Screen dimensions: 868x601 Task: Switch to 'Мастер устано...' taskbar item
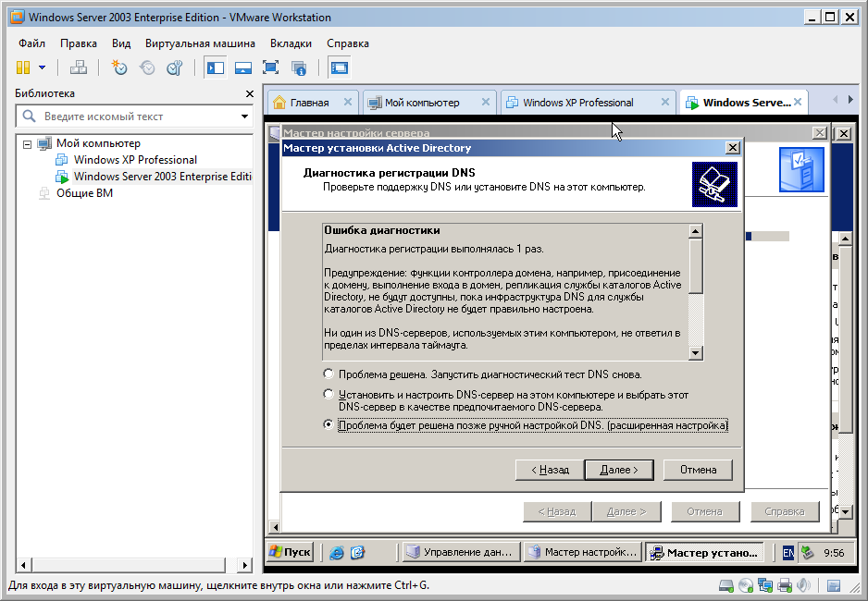pos(704,552)
